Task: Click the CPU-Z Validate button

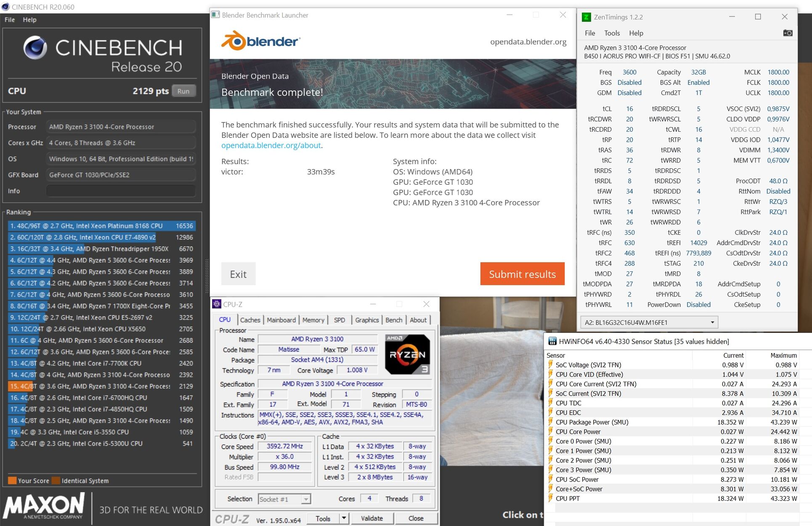Action: [372, 518]
